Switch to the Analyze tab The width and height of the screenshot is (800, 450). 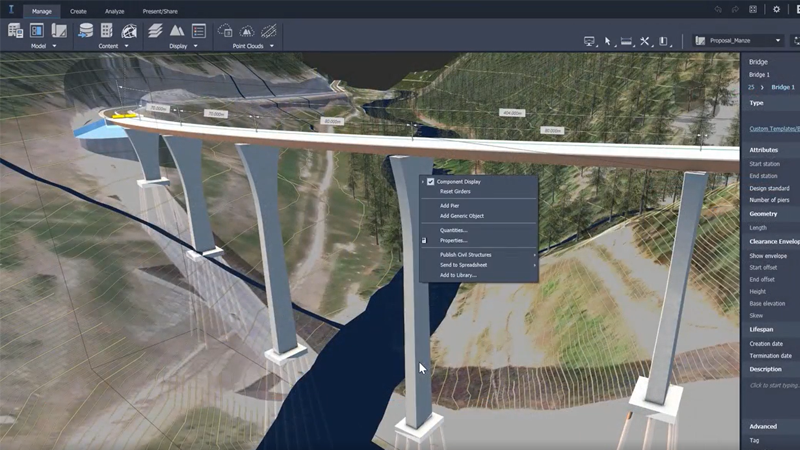[114, 10]
